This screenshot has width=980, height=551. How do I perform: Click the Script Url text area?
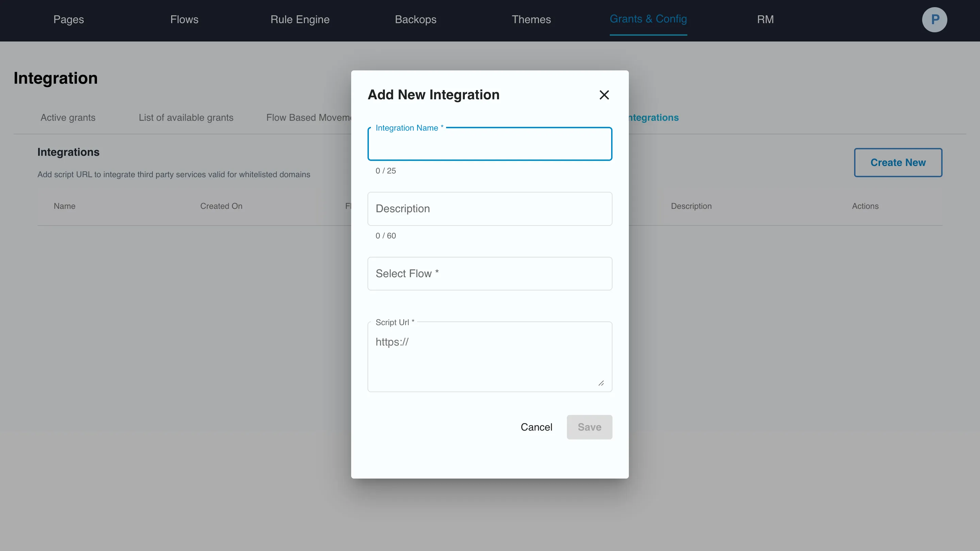pyautogui.click(x=490, y=357)
